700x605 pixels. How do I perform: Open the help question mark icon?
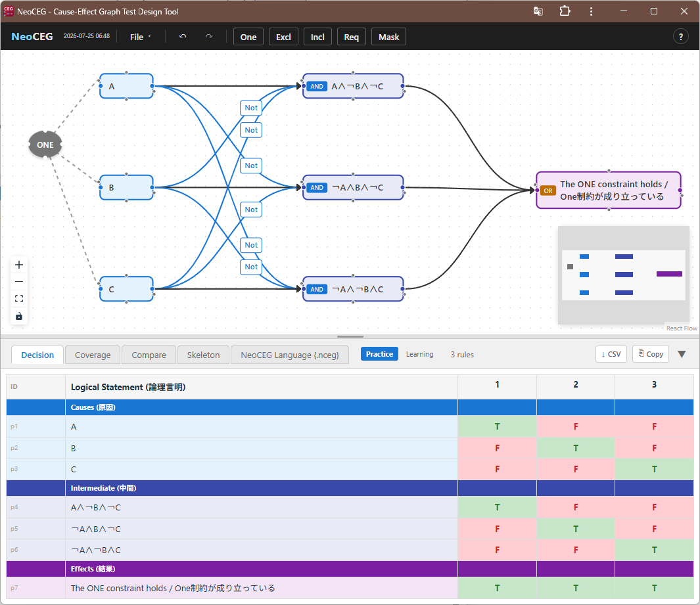point(680,37)
